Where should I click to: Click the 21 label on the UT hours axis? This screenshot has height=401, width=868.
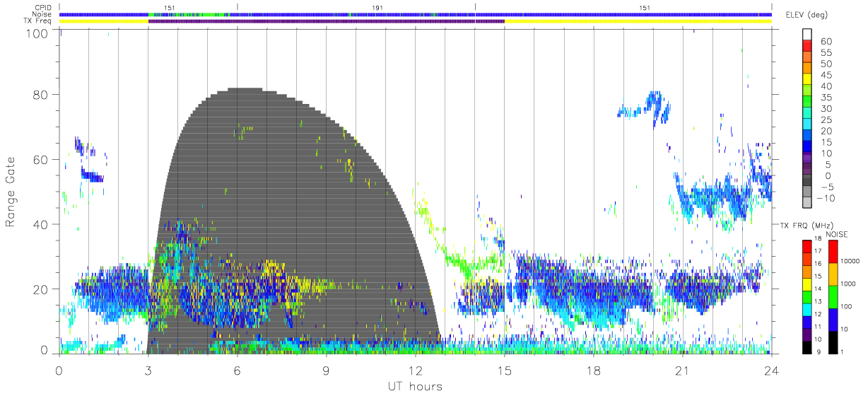click(x=682, y=370)
